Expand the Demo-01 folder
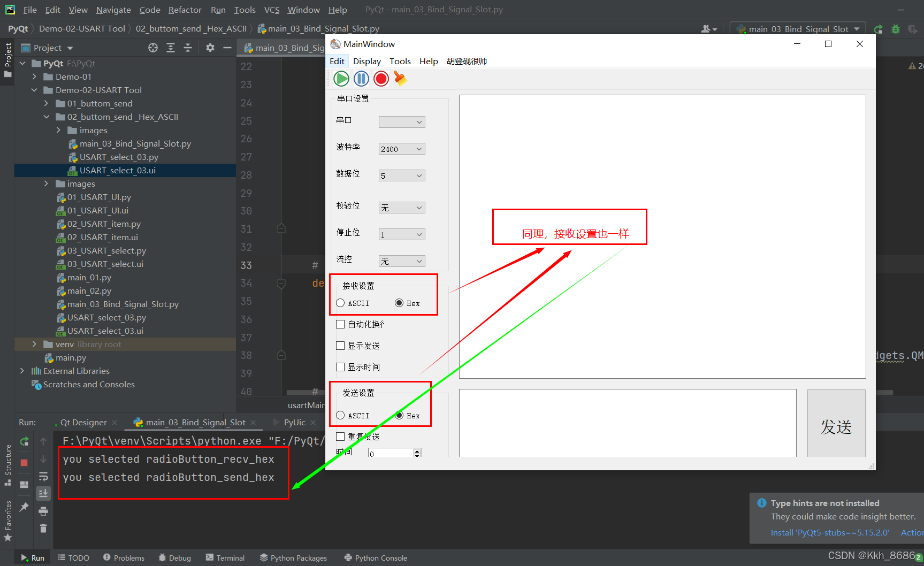 [x=35, y=77]
